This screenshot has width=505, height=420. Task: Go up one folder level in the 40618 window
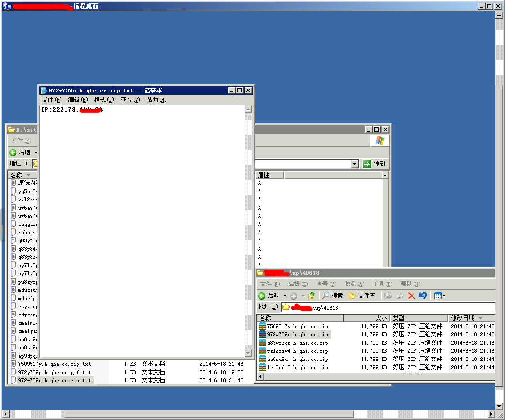point(311,296)
